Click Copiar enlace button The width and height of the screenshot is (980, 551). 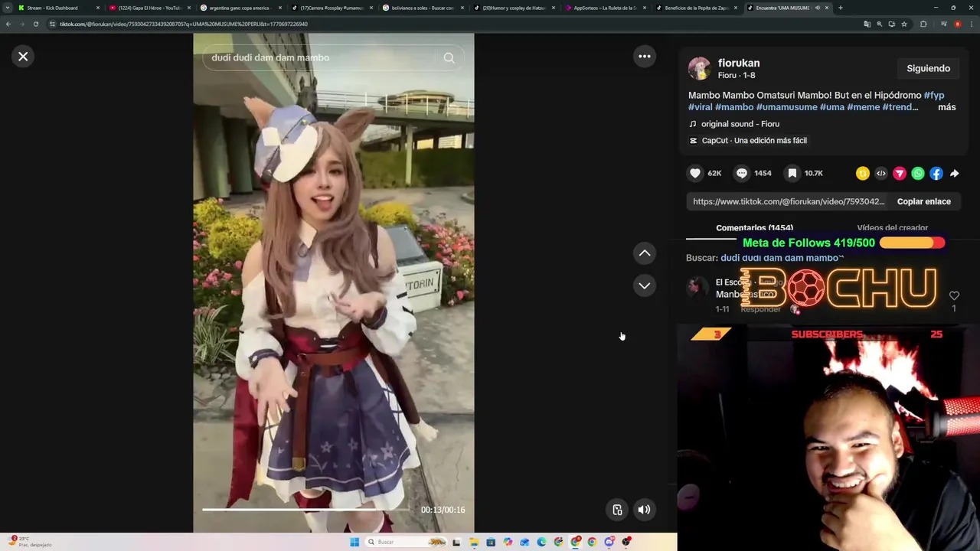tap(923, 201)
